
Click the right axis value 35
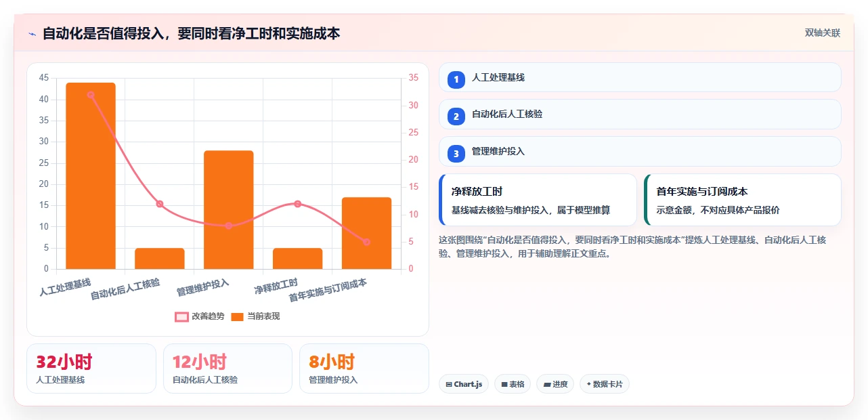click(x=414, y=78)
